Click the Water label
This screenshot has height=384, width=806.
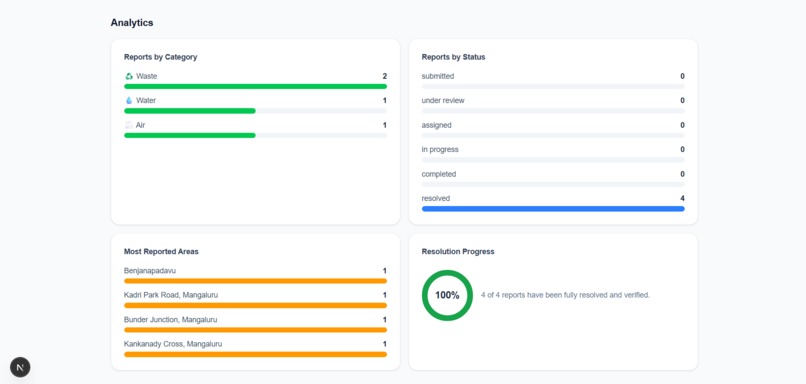(146, 100)
